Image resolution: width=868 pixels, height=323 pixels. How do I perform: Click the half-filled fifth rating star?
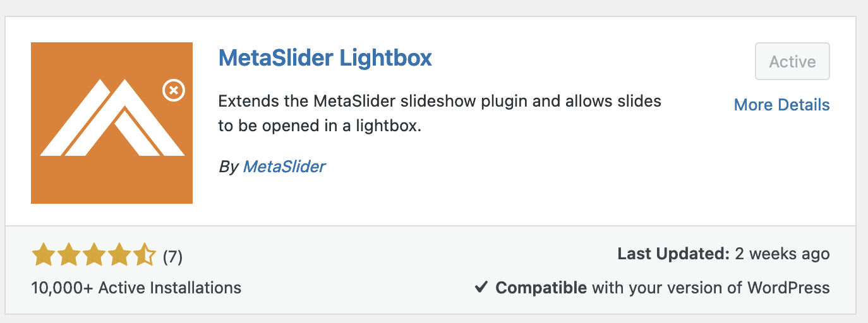[144, 255]
